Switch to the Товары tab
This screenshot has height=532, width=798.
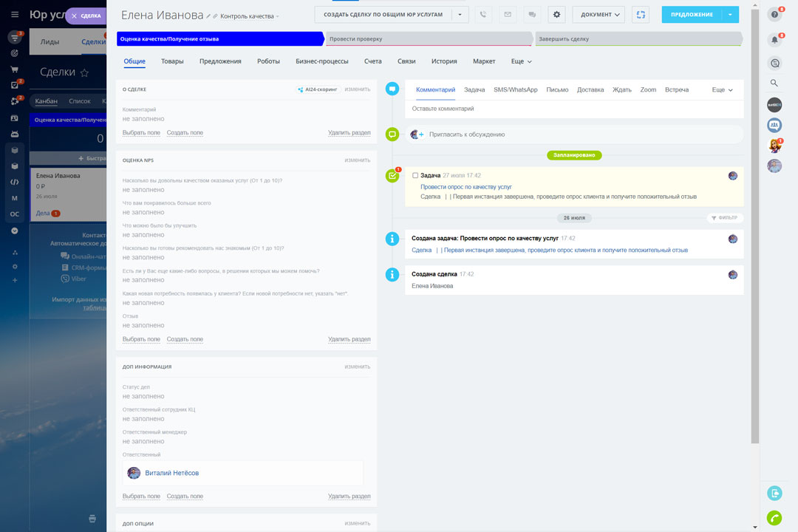click(172, 61)
